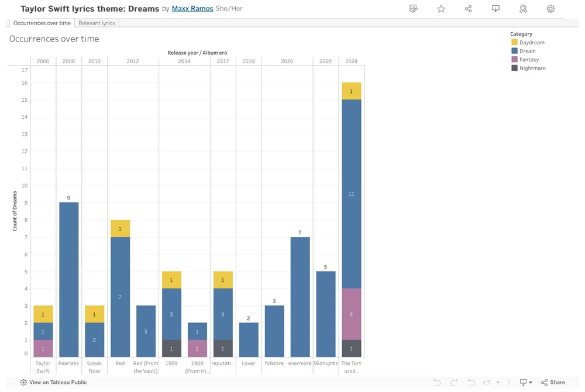Reset the view with the revert icon
The width and height of the screenshot is (585, 392).
pos(472,382)
